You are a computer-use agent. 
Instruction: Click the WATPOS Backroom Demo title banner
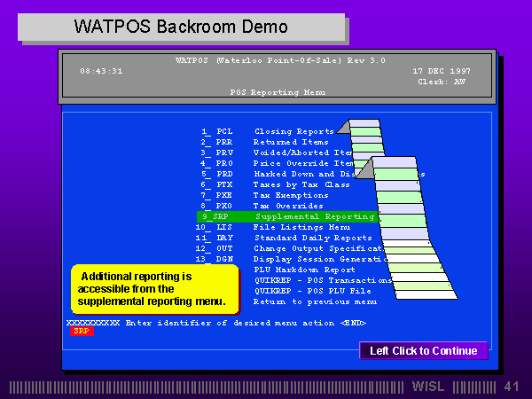pyautogui.click(x=180, y=26)
